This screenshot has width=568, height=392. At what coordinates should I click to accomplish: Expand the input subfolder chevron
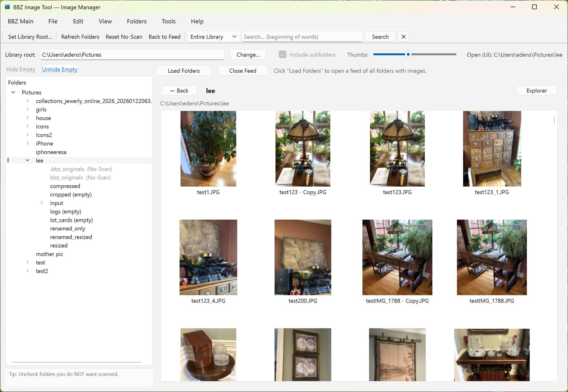click(42, 203)
